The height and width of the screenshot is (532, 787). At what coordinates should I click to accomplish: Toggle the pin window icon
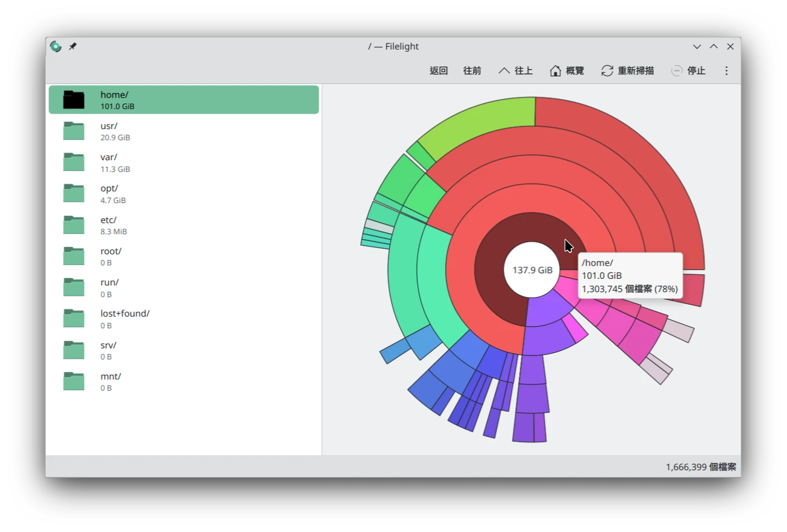(x=72, y=47)
